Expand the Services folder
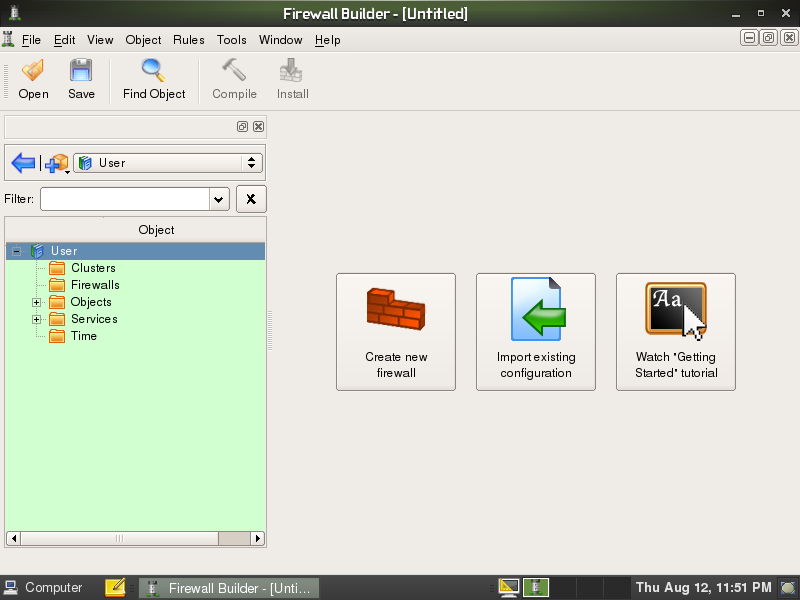Screen dimensions: 800x600 tap(37, 319)
